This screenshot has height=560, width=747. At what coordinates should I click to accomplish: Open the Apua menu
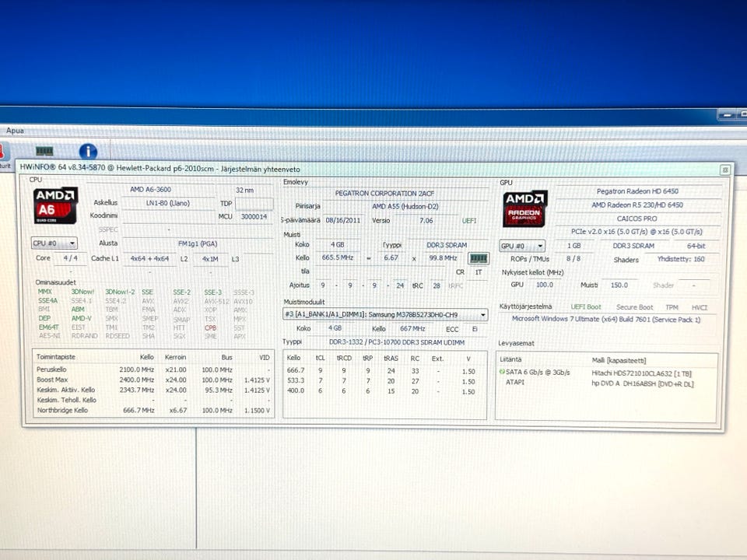point(15,131)
